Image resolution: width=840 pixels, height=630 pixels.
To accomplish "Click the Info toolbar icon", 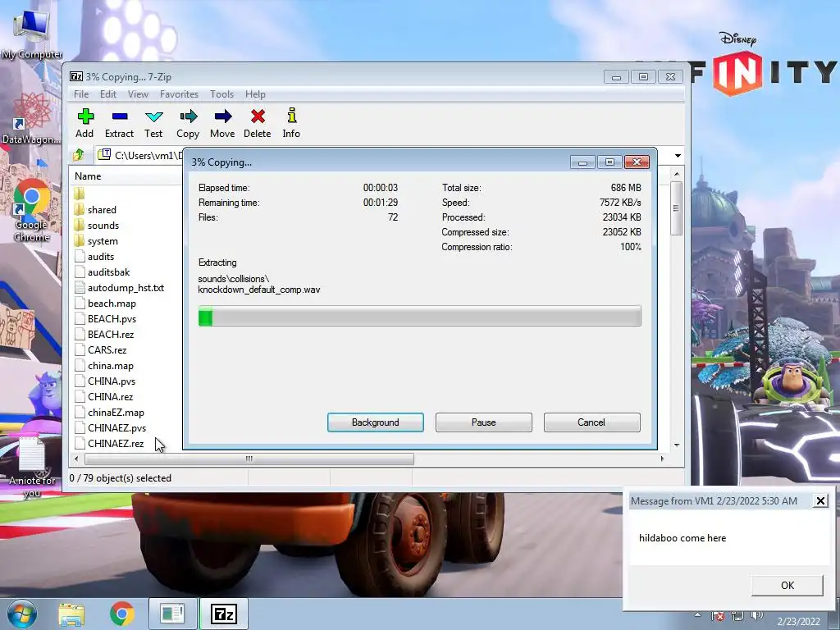I will 291,123.
